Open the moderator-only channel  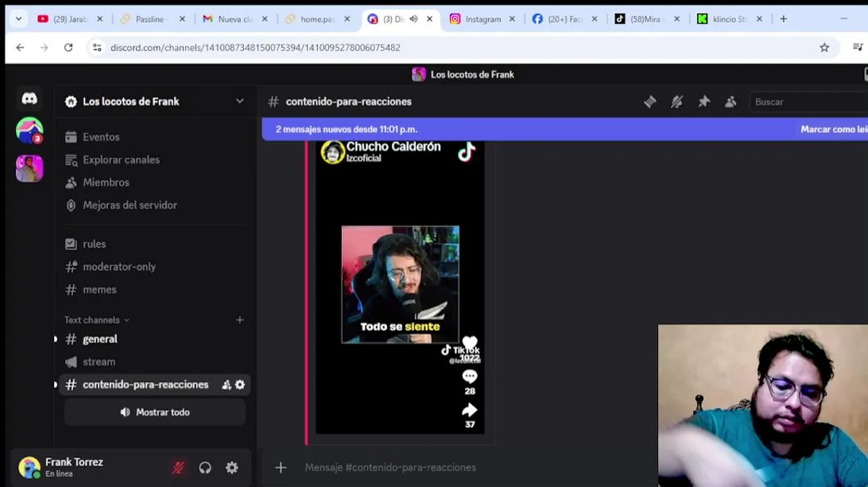pos(155,266)
